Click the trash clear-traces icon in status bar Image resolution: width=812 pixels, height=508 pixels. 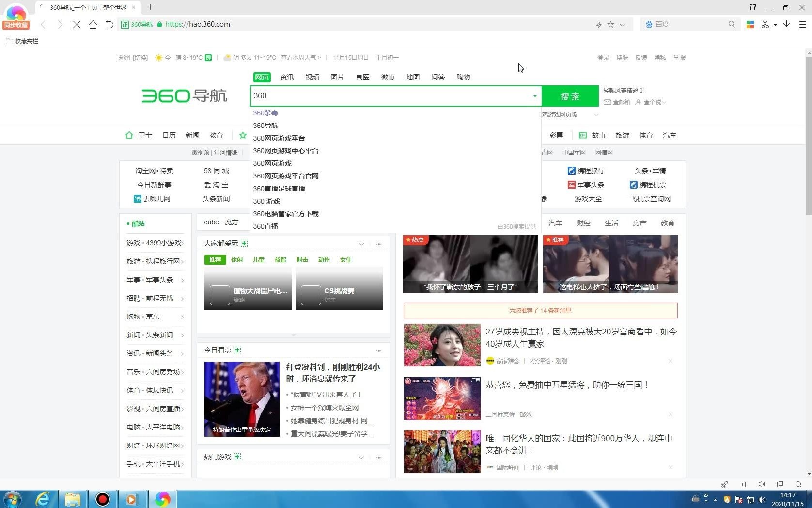(743, 484)
